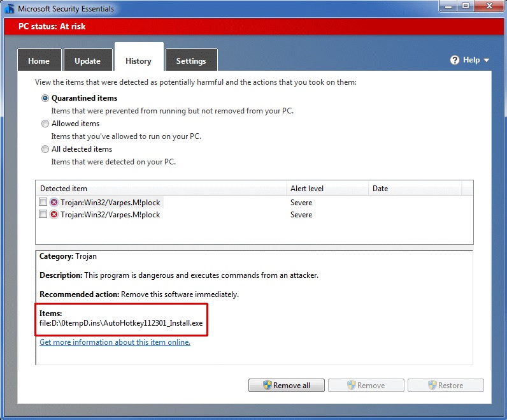Click the Remove all button

287,386
